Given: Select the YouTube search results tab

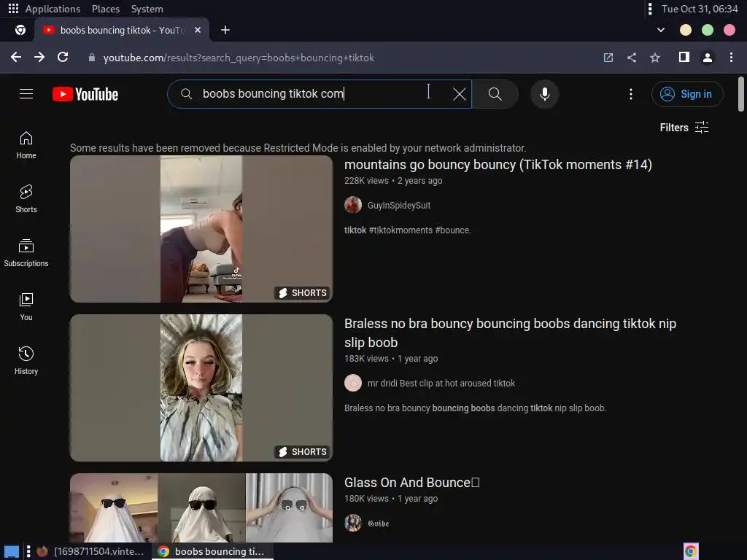Looking at the screenshot, I should (x=123, y=30).
